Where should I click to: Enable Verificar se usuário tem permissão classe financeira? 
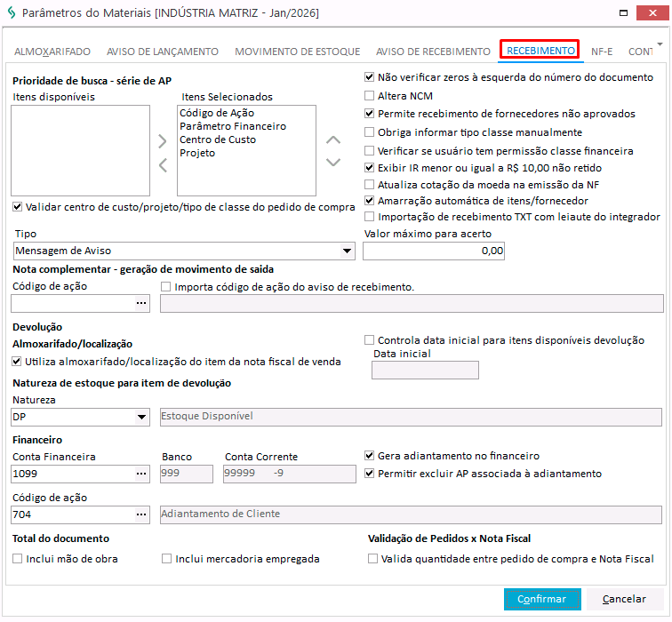coord(369,151)
